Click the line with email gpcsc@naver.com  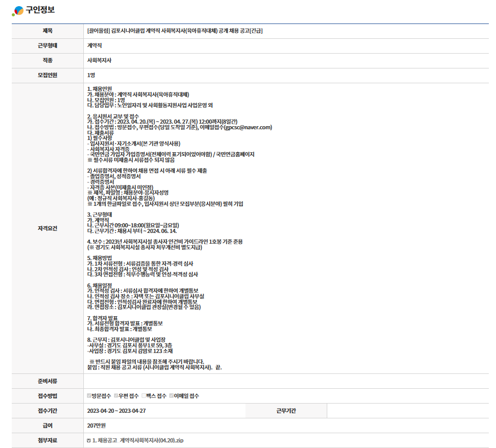pos(179,127)
